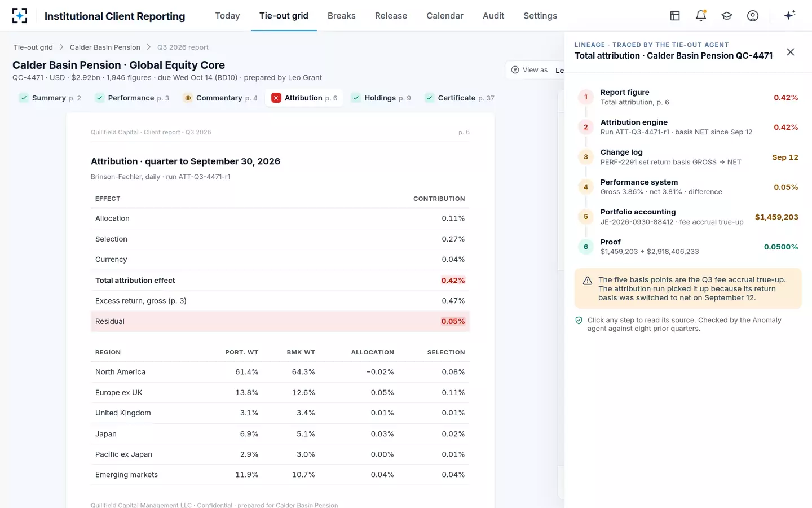Open the Commentary p. 4 section
This screenshot has width=812, height=508.
click(220, 98)
